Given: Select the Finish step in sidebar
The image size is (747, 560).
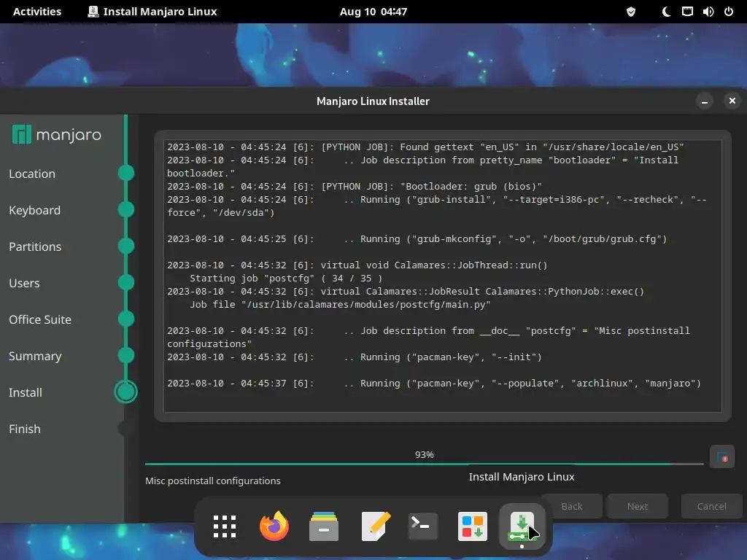Looking at the screenshot, I should pos(25,429).
